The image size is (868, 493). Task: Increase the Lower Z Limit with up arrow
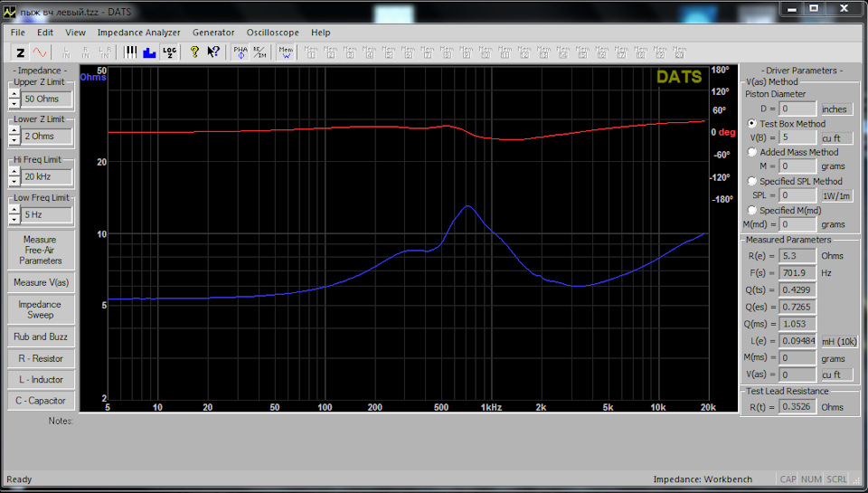[x=14, y=132]
